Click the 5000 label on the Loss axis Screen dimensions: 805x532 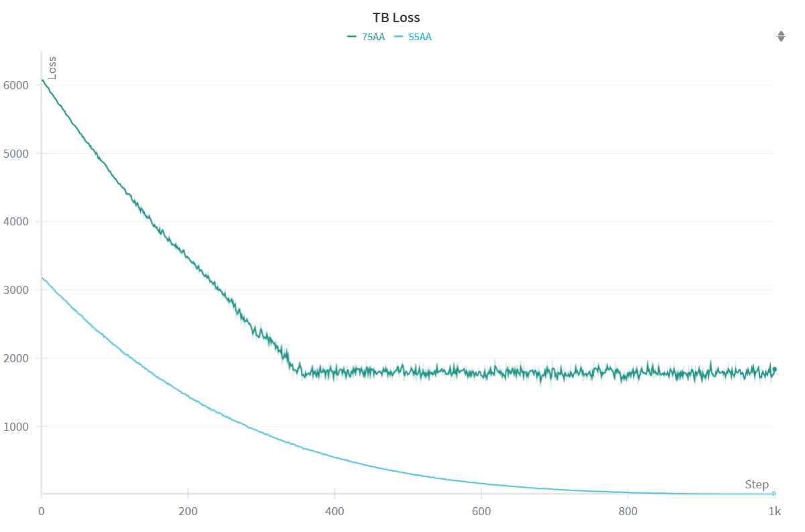(x=15, y=154)
